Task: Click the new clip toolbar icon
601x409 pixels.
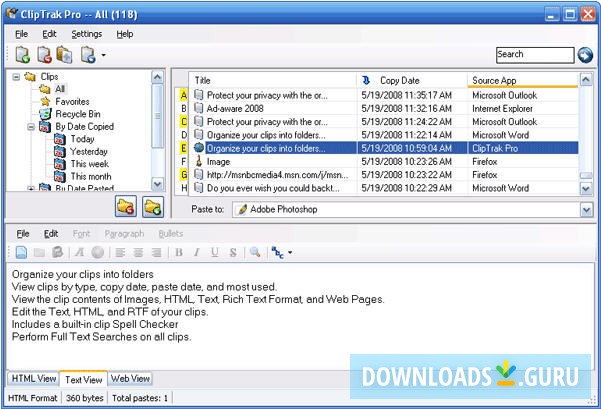Action: (x=22, y=55)
